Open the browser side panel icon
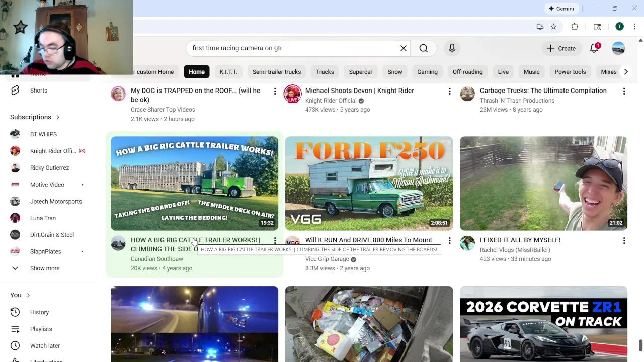Viewport: 644px width, 362px height. point(597,27)
